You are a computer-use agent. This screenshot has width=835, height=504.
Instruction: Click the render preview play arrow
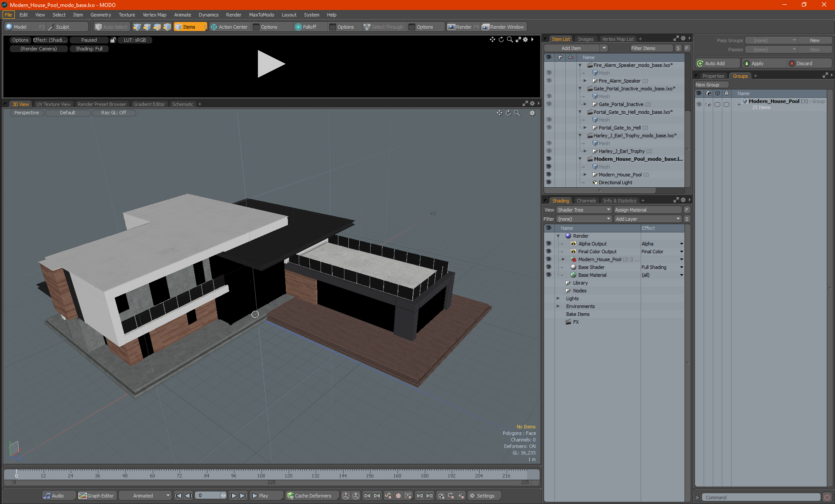[271, 64]
